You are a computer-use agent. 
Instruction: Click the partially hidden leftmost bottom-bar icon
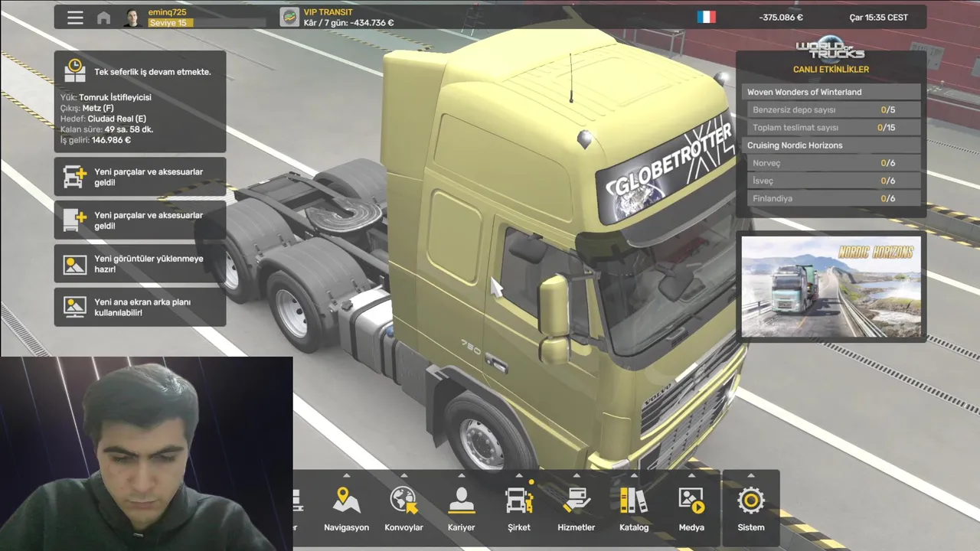coord(298,500)
